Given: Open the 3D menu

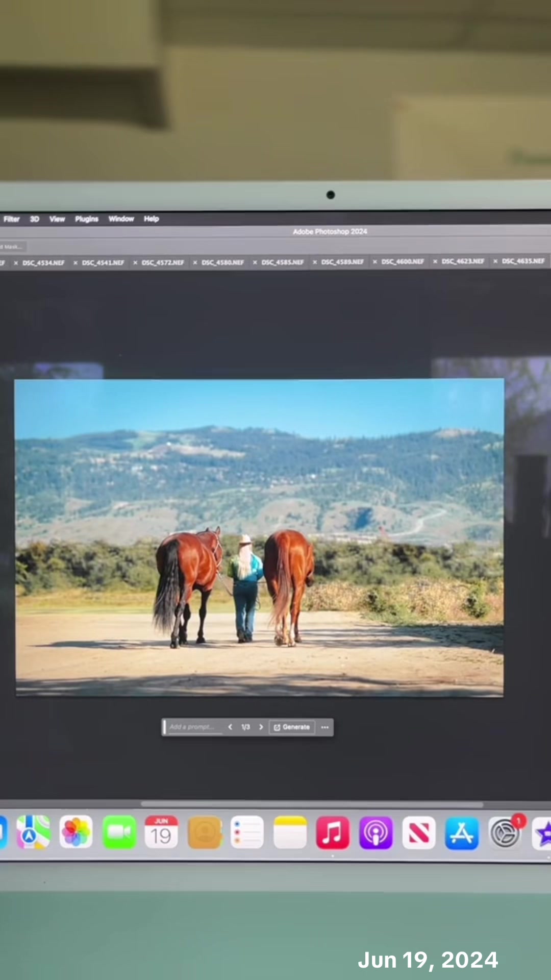Looking at the screenshot, I should coord(34,219).
